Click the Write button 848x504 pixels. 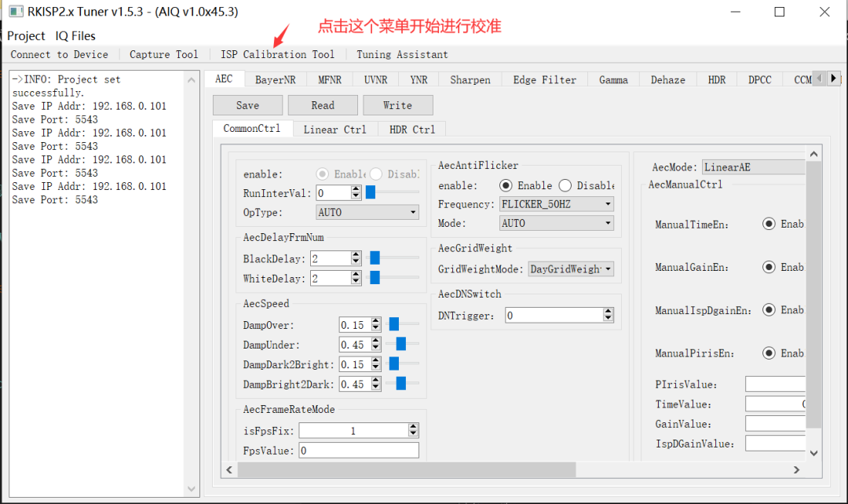tap(397, 104)
